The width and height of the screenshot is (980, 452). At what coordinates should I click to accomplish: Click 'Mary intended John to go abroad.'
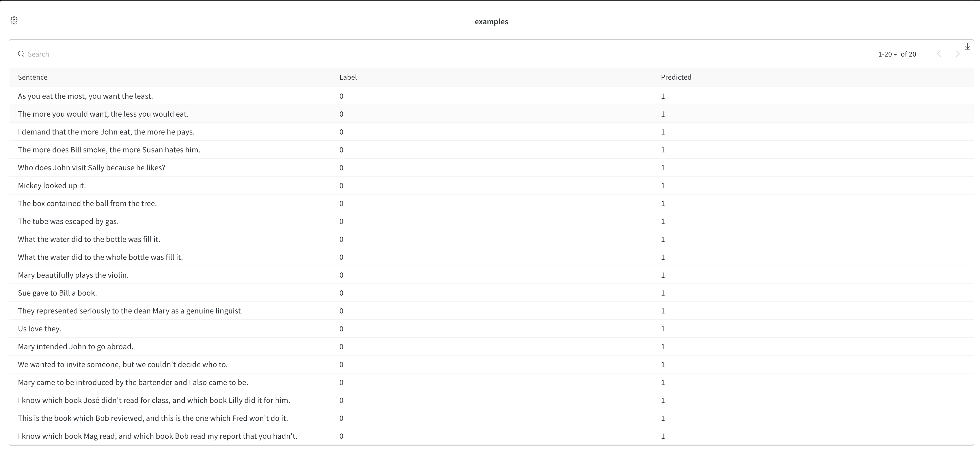tap(75, 347)
